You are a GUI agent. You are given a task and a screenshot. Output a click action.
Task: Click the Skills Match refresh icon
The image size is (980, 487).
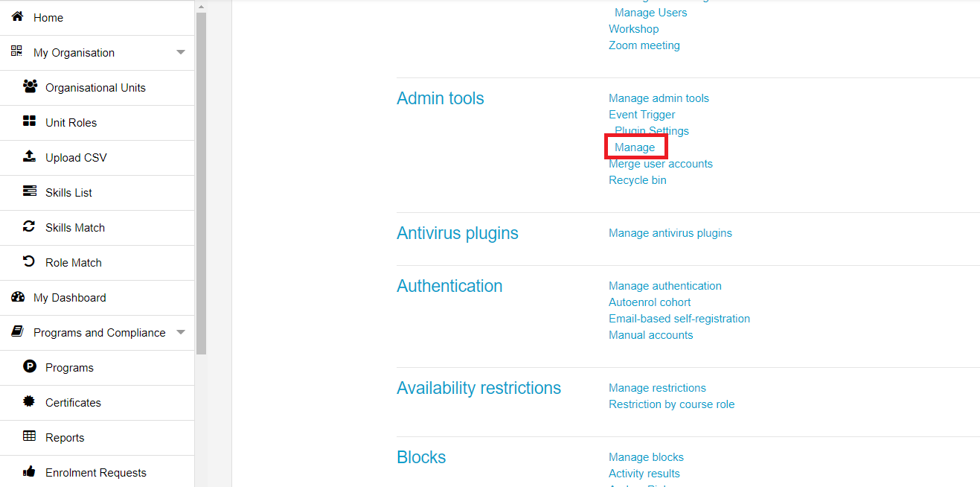pos(30,226)
